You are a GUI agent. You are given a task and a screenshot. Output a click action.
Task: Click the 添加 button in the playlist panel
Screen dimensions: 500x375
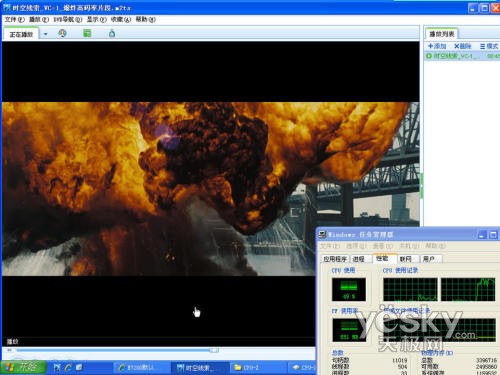click(437, 46)
